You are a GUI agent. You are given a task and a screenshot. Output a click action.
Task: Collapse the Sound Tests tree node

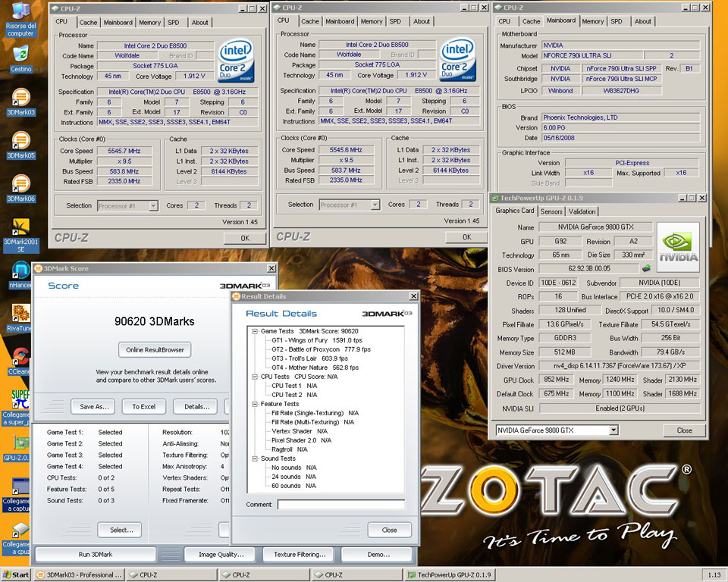[x=255, y=458]
